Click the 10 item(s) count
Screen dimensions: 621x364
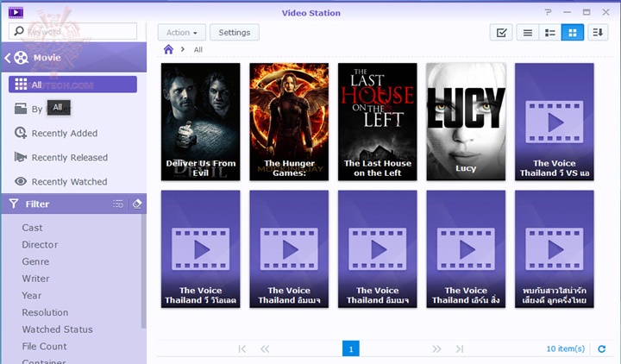566,349
